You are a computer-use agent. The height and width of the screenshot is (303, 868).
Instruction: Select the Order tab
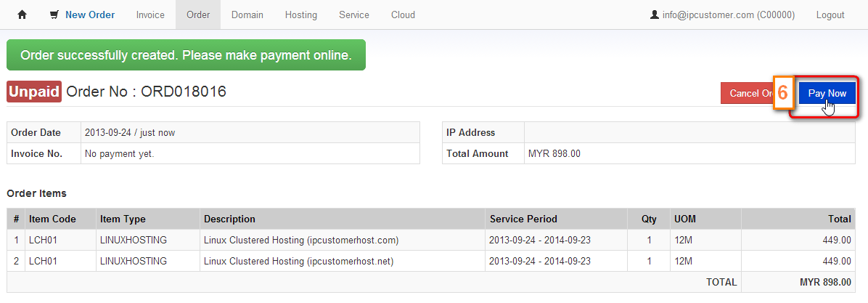[198, 15]
